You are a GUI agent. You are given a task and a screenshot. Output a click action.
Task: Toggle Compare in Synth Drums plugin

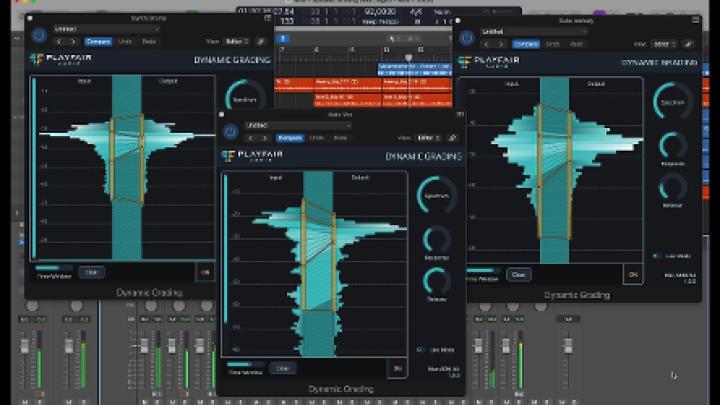tap(98, 41)
